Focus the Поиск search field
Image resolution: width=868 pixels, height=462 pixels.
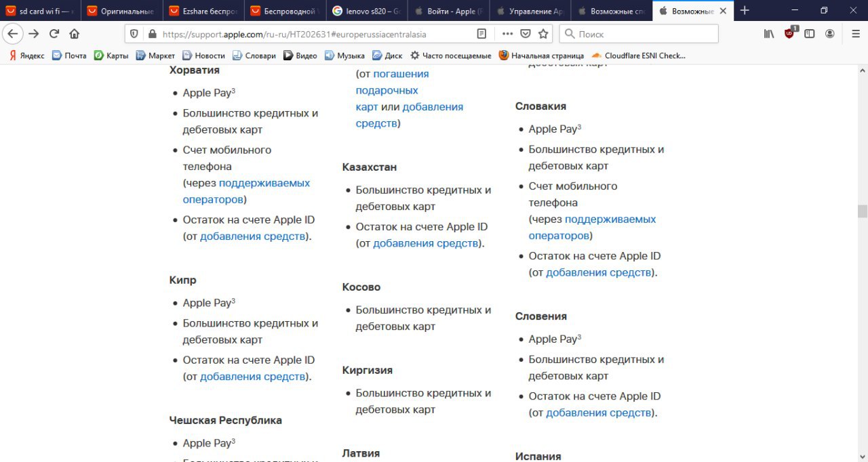[x=639, y=34]
